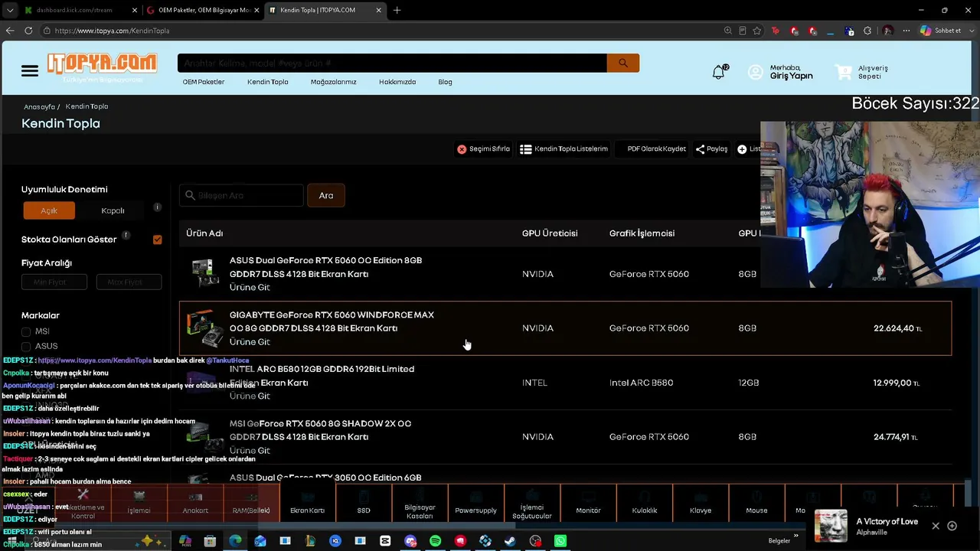
Task: Click the plus icon on the media popup
Action: [x=952, y=526]
